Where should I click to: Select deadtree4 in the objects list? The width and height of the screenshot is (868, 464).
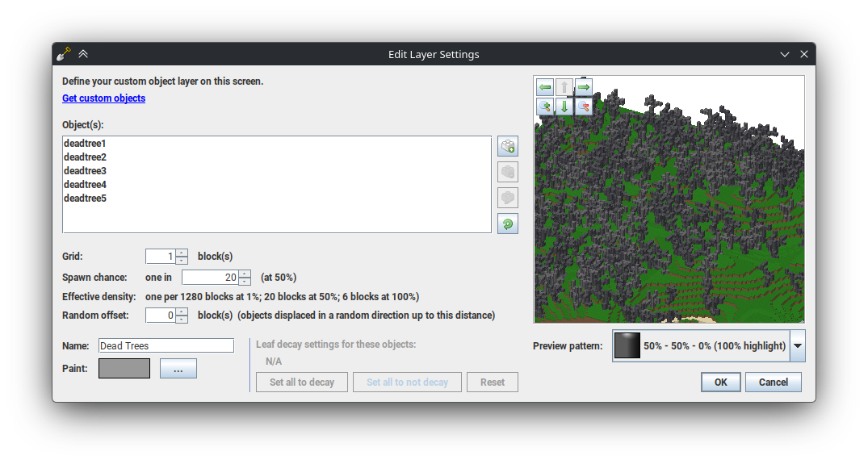pyautogui.click(x=85, y=185)
